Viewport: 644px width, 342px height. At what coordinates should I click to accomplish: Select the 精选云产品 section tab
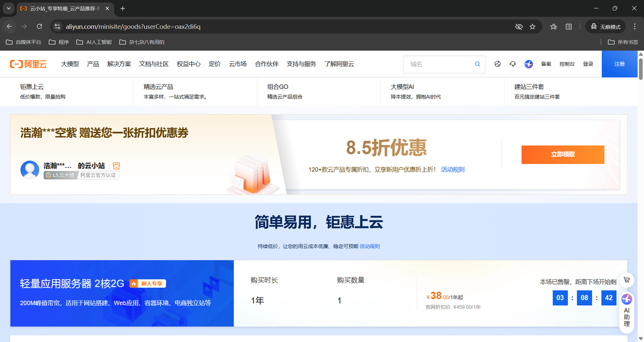tap(195, 92)
